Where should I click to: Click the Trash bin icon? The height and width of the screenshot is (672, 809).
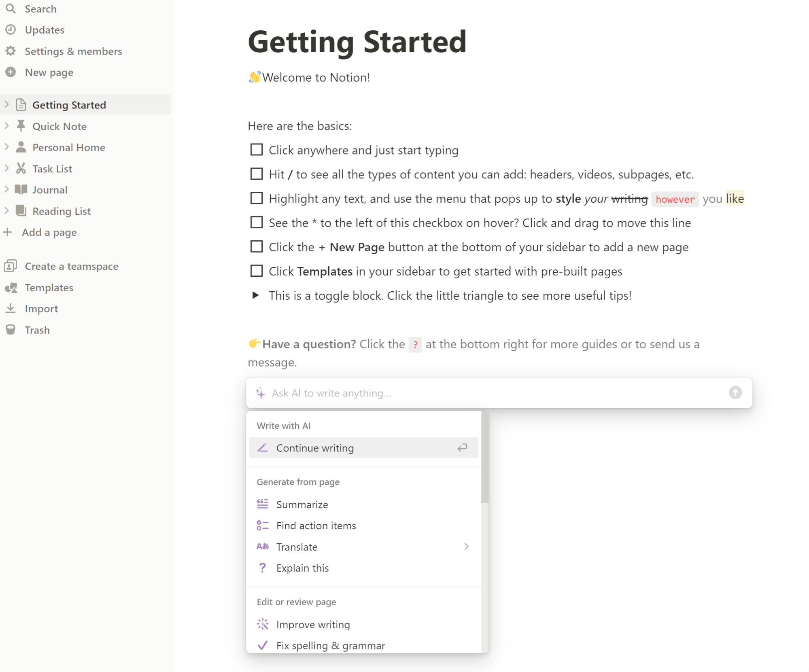click(x=11, y=330)
